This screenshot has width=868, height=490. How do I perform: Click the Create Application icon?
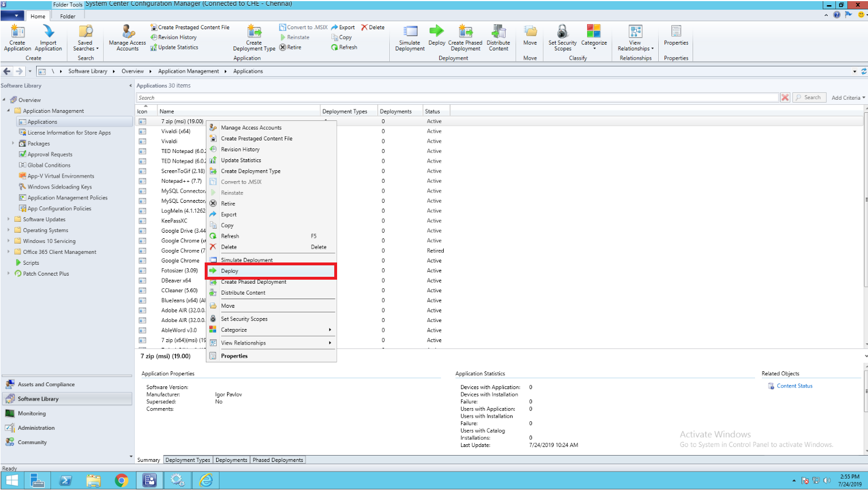[17, 38]
